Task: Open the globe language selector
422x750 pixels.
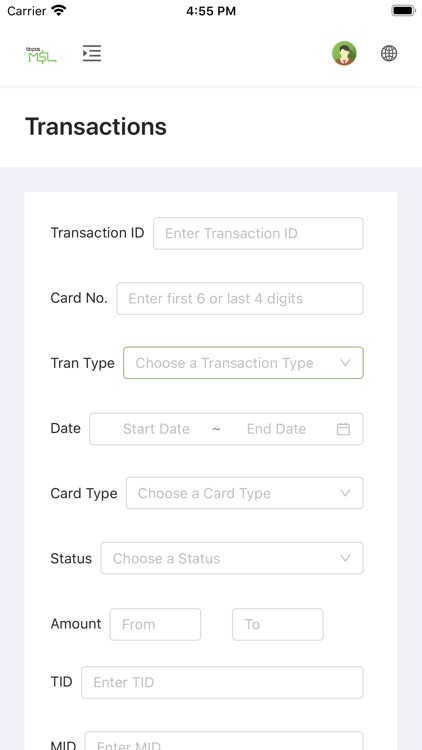Action: point(389,53)
